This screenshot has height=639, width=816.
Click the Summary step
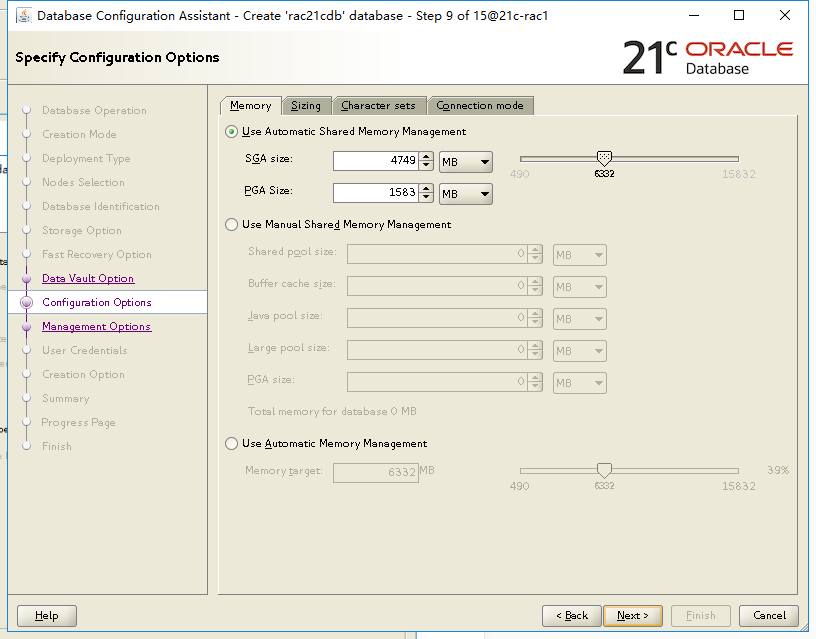pos(66,399)
